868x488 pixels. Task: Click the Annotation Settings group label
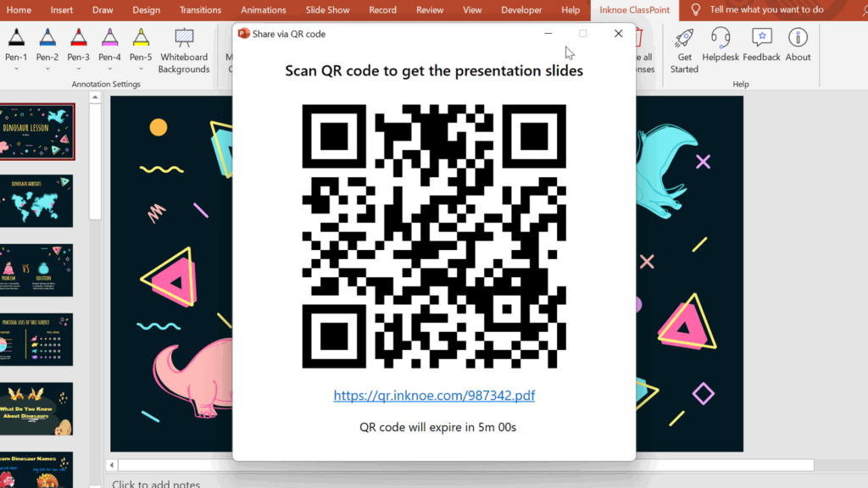click(106, 84)
